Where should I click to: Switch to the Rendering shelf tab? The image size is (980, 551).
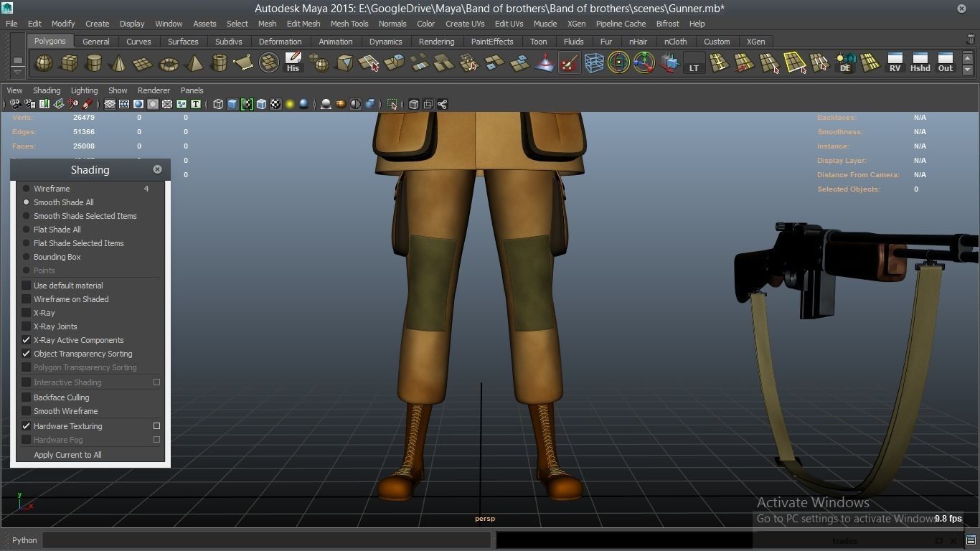436,42
